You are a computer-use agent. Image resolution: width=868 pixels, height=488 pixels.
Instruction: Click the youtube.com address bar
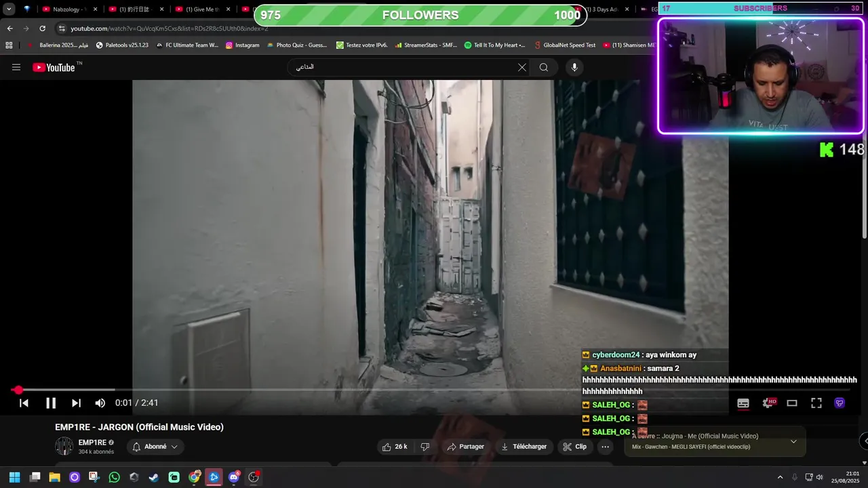coord(170,28)
